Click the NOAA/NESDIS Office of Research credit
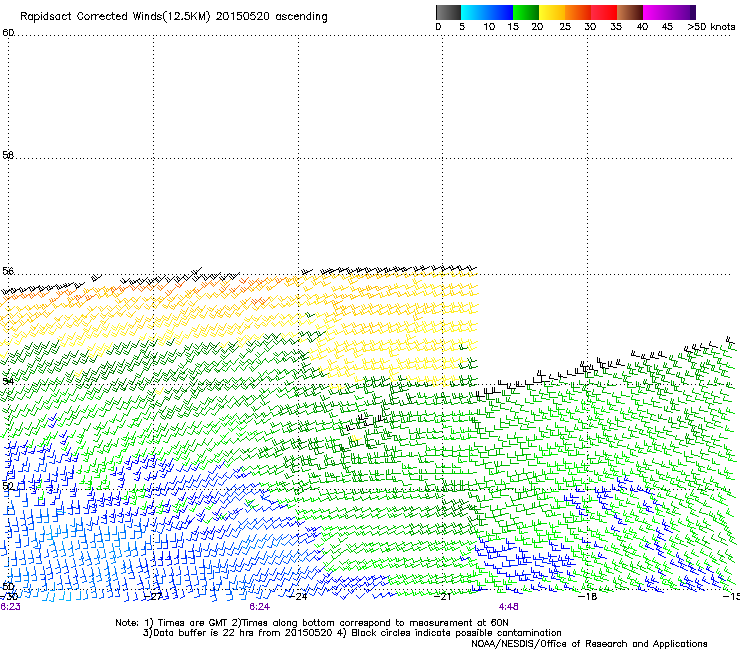Image resolution: width=740 pixels, height=650 pixels. [589, 644]
